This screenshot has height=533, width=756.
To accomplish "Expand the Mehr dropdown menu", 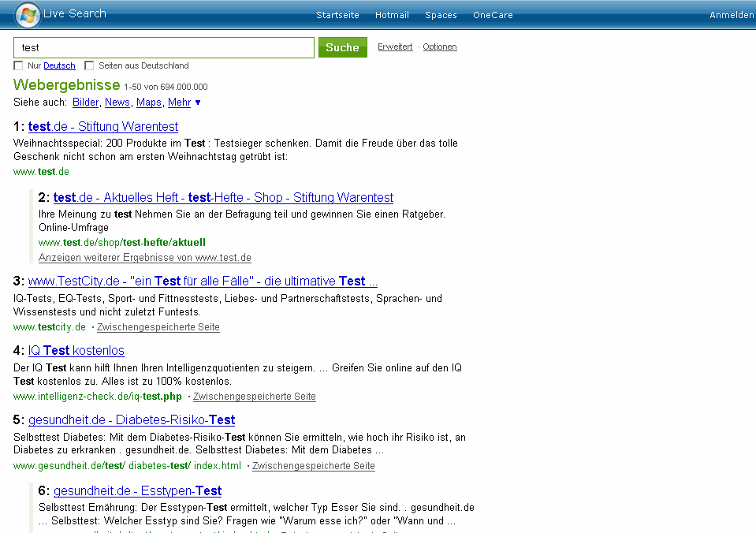I will click(180, 102).
